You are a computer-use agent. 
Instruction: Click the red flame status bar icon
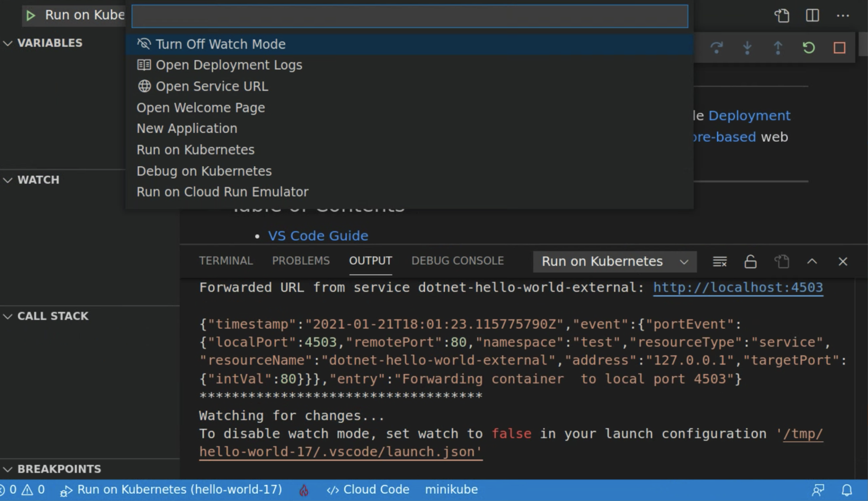[304, 490]
